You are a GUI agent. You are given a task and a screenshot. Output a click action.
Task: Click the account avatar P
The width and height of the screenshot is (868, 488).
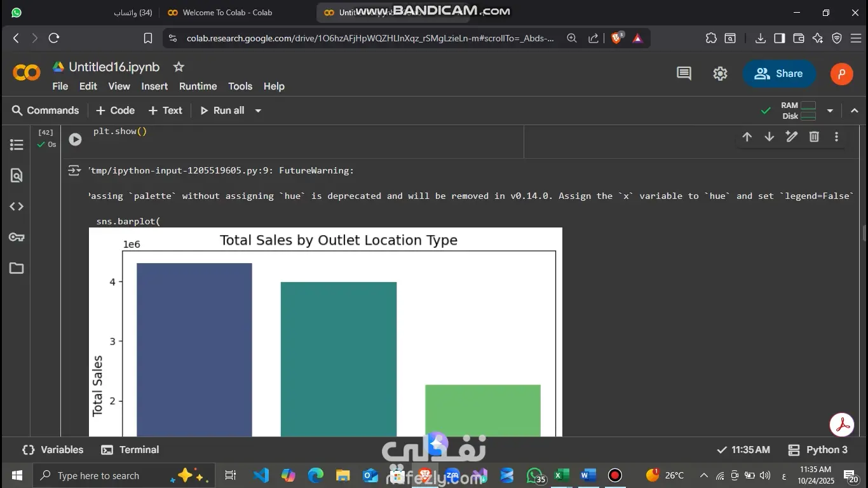(841, 74)
